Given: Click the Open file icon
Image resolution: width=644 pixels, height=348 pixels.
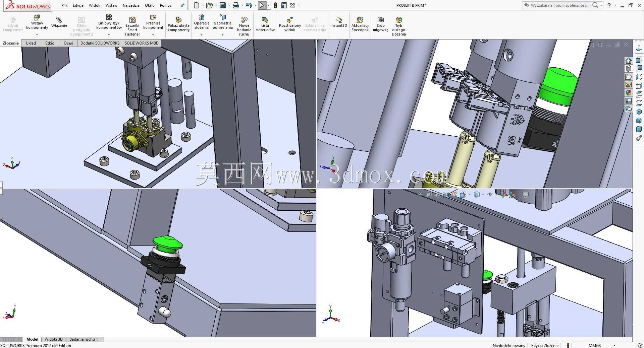Looking at the screenshot, I should 209,5.
